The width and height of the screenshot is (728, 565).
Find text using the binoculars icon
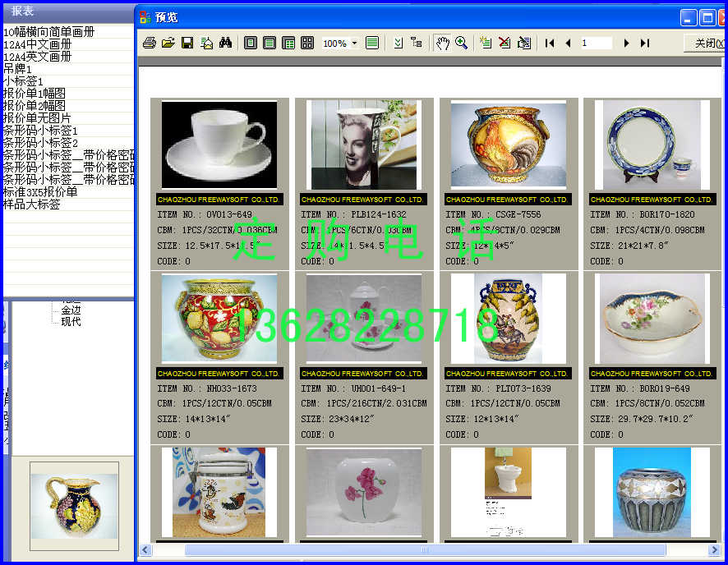pyautogui.click(x=226, y=44)
